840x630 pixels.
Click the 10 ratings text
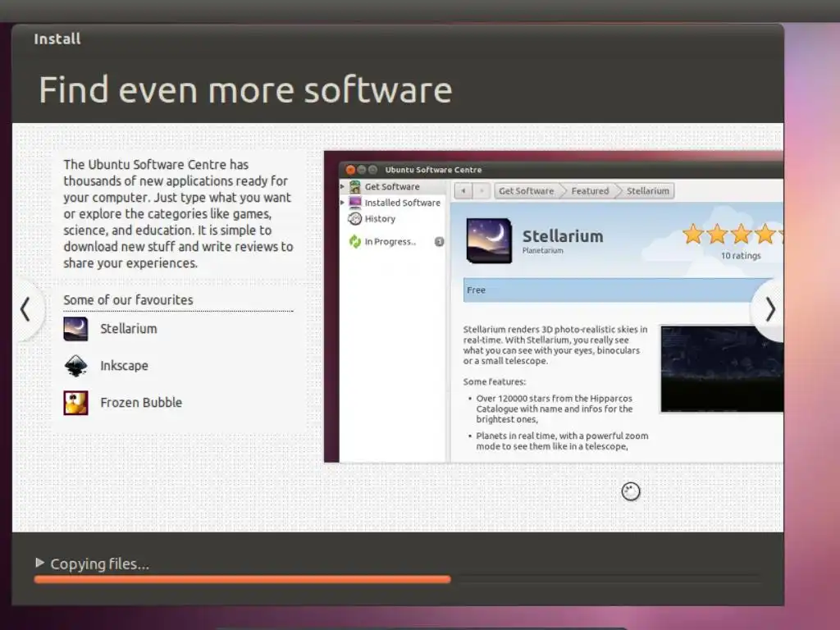click(741, 256)
